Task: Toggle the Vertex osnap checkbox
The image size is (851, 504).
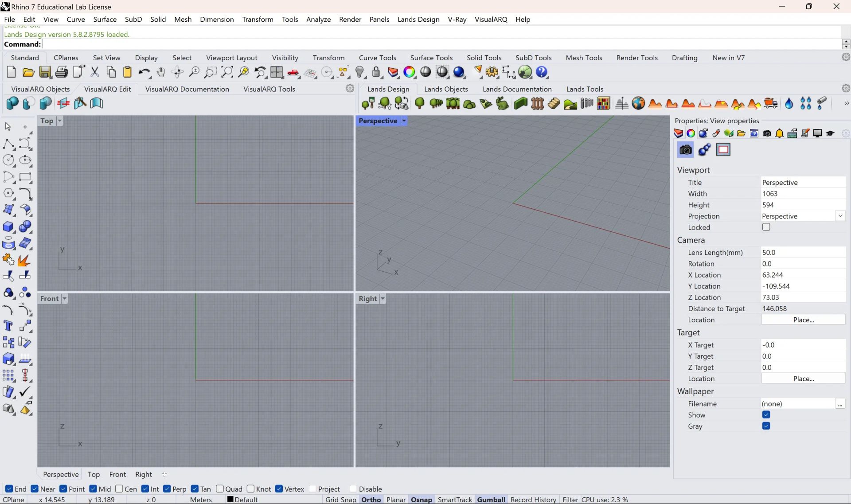Action: pyautogui.click(x=279, y=488)
